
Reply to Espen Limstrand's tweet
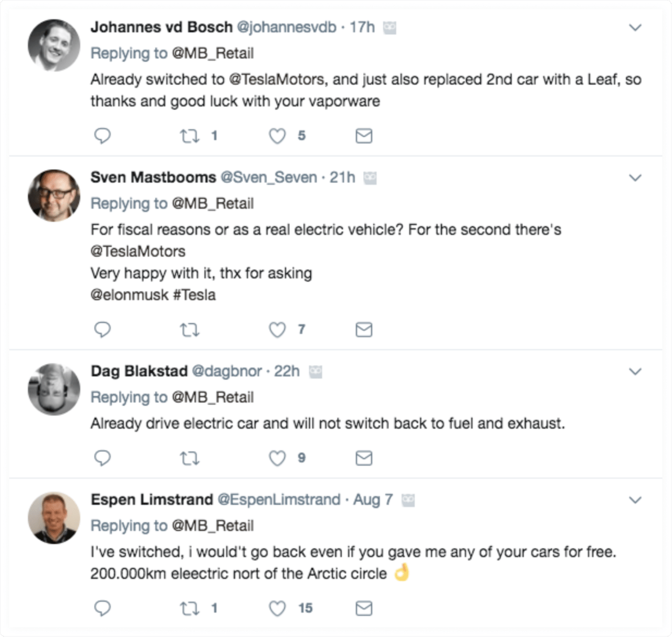click(x=102, y=609)
